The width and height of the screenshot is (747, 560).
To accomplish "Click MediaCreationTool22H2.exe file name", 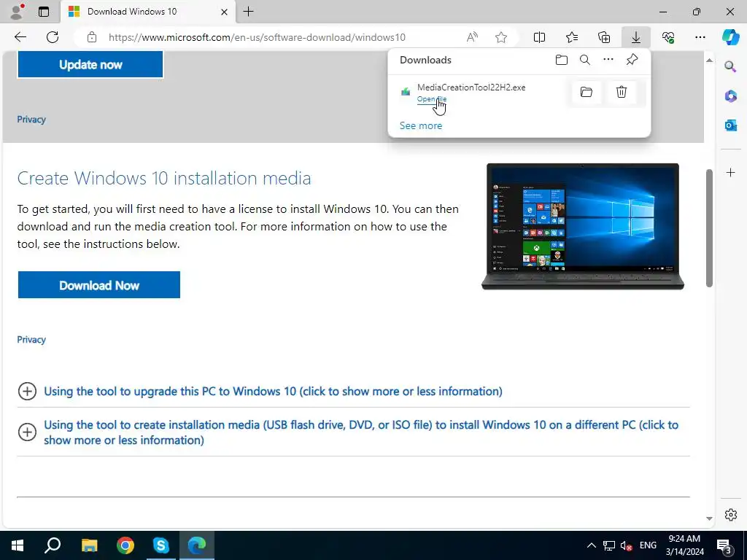I will coord(471,87).
